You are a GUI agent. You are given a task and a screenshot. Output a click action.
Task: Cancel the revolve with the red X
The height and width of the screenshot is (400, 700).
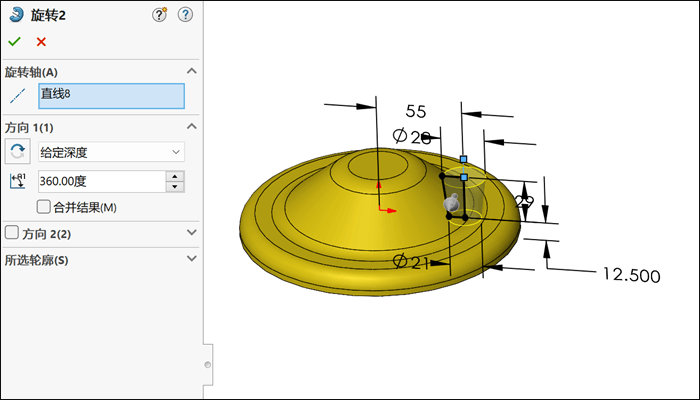[41, 42]
